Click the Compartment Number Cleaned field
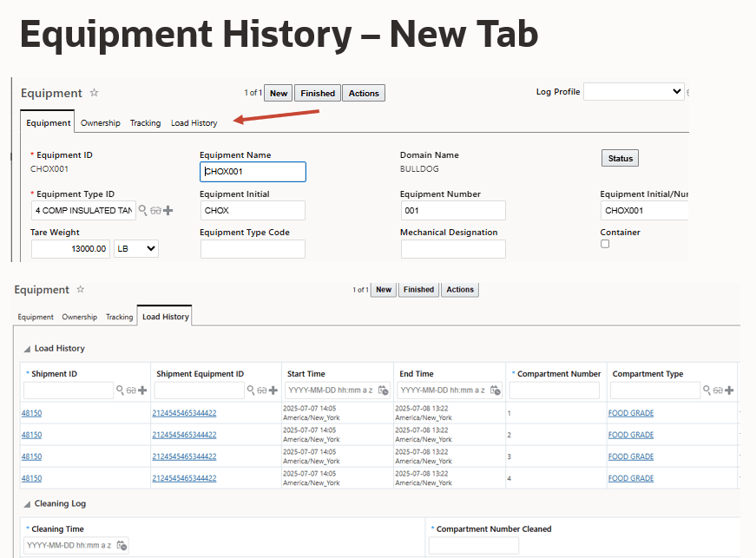The width and height of the screenshot is (756, 558). pyautogui.click(x=474, y=546)
